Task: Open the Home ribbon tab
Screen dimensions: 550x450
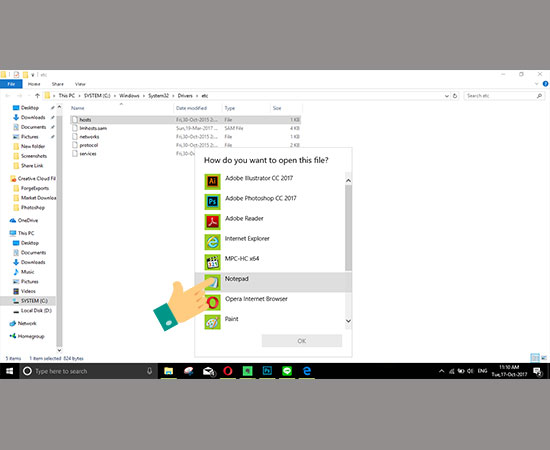Action: (34, 84)
